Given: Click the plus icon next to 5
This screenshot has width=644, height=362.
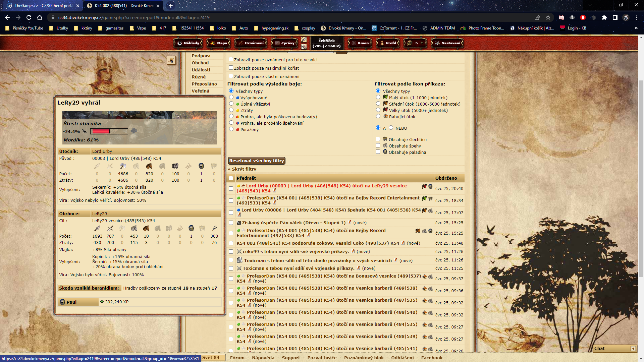Looking at the screenshot, I should coord(422,43).
